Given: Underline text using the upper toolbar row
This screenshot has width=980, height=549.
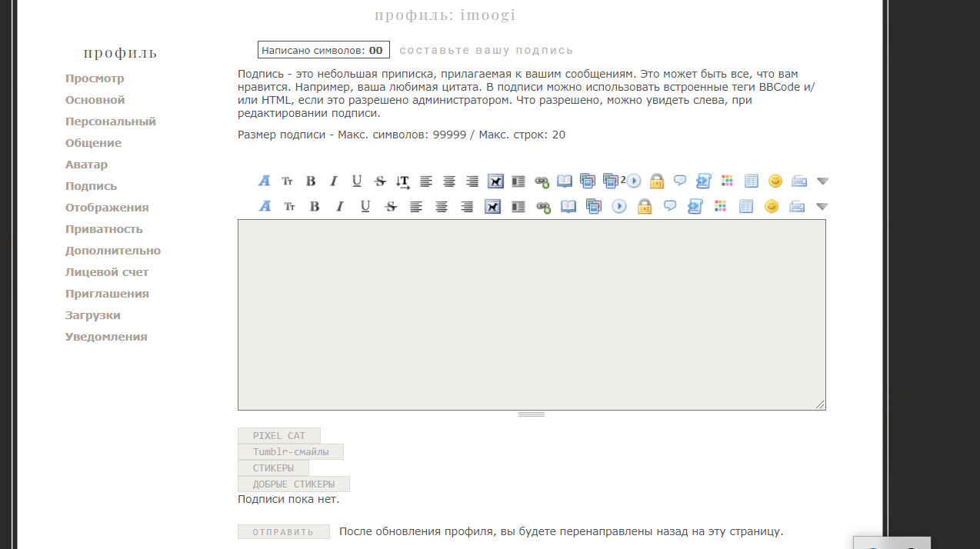Looking at the screenshot, I should (357, 181).
